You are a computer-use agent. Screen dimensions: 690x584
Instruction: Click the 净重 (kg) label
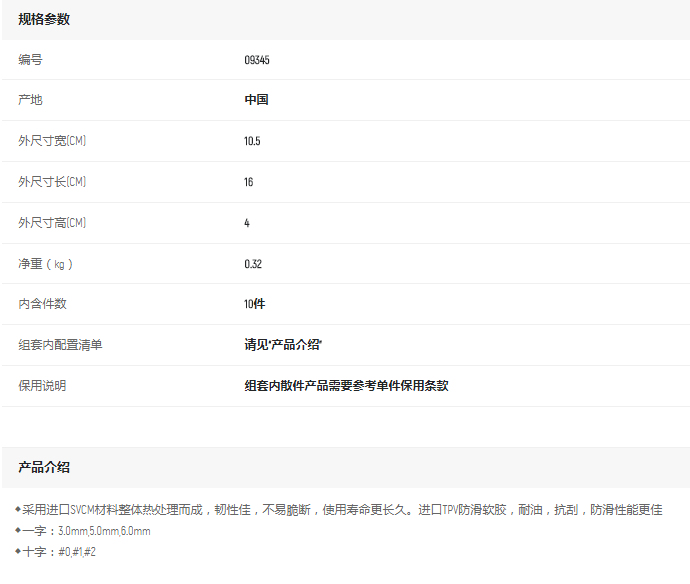pos(46,264)
